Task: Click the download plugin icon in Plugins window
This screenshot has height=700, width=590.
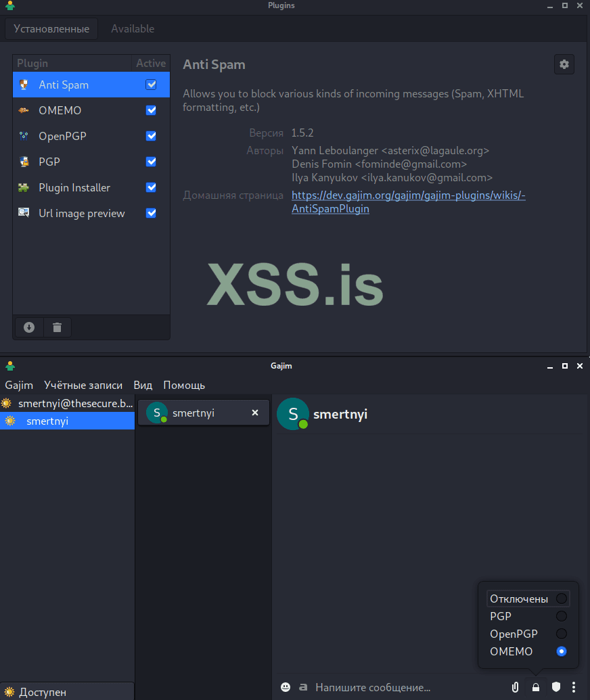Action: 28,327
